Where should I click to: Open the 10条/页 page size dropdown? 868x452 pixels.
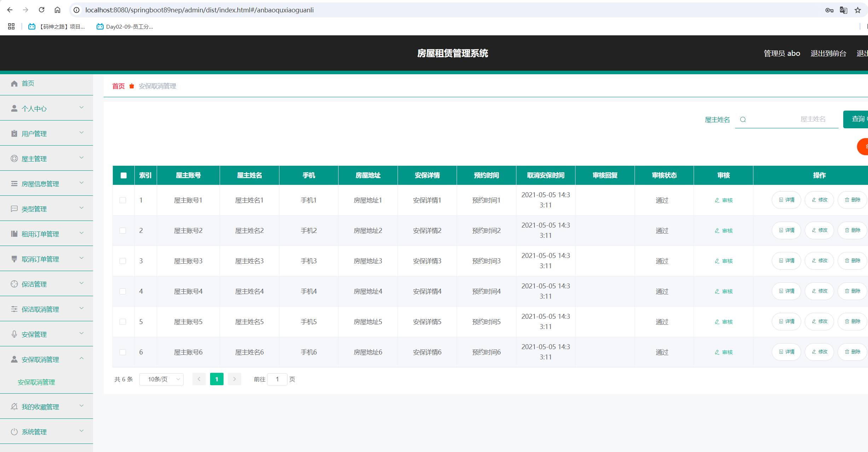pos(161,379)
